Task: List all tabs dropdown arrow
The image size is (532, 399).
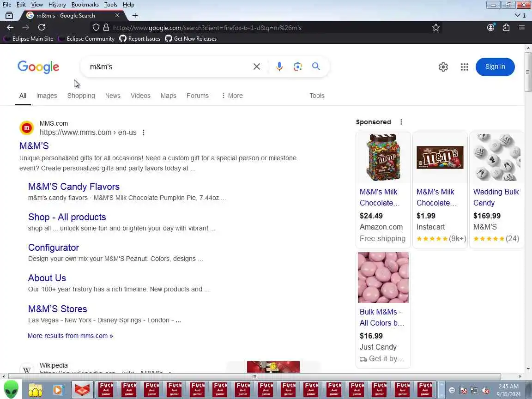Action: tap(517, 16)
